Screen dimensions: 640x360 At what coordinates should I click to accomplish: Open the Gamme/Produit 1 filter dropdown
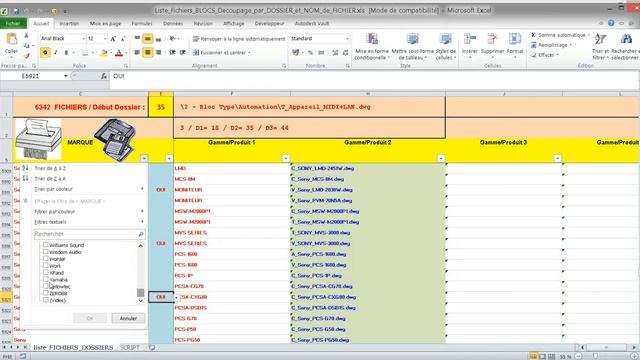tap(286, 158)
